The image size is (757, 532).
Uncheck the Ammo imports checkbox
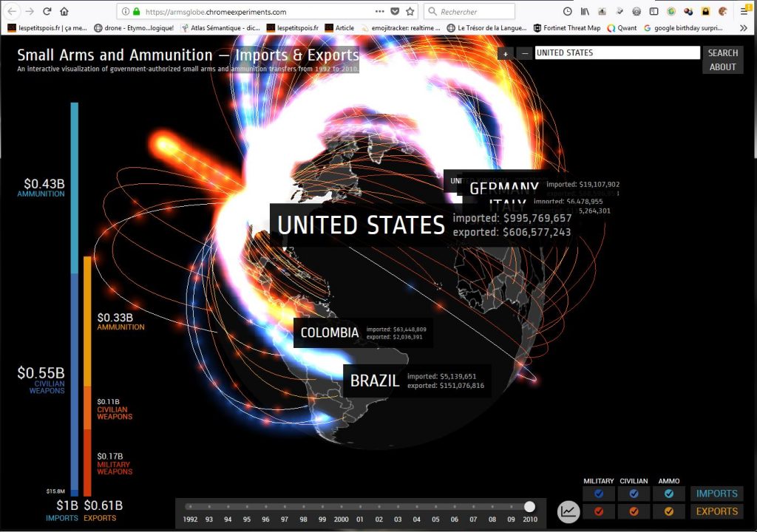pyautogui.click(x=668, y=494)
